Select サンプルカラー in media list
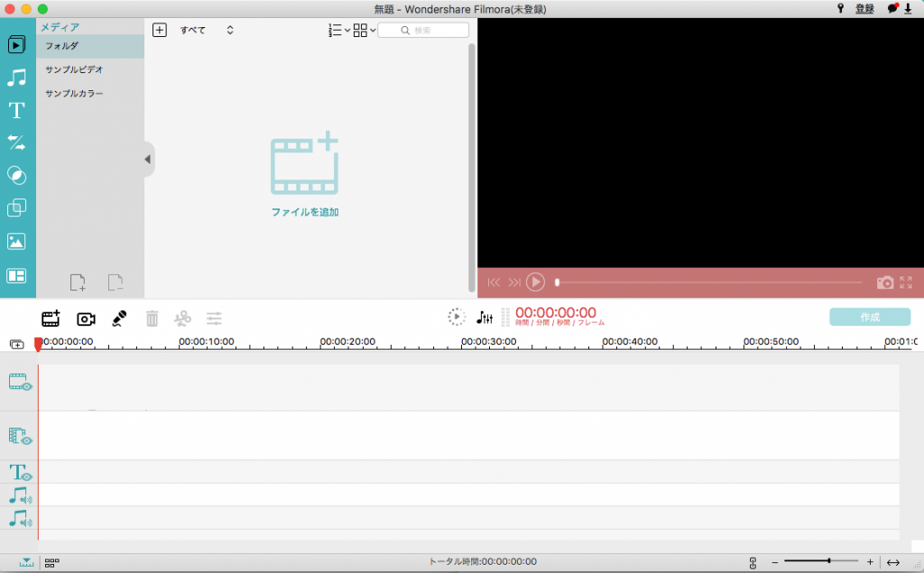 pyautogui.click(x=74, y=93)
